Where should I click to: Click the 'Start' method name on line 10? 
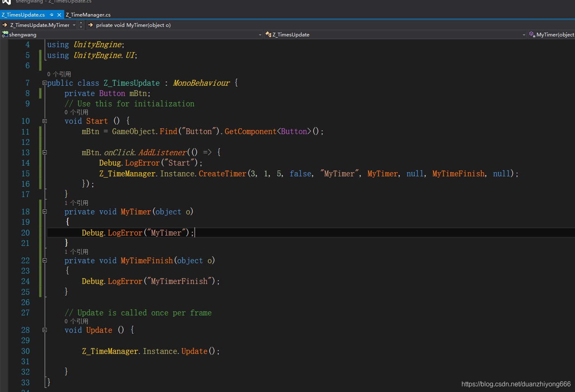pos(97,121)
